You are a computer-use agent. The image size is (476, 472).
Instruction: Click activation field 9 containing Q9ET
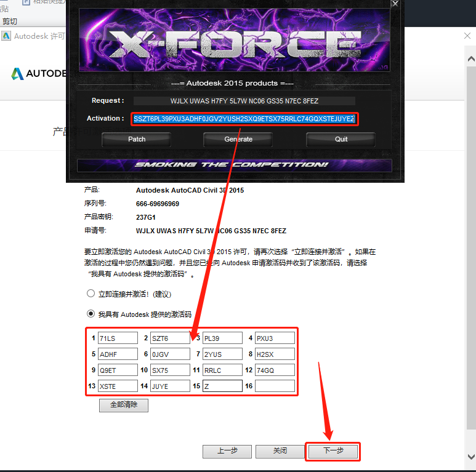(x=118, y=370)
